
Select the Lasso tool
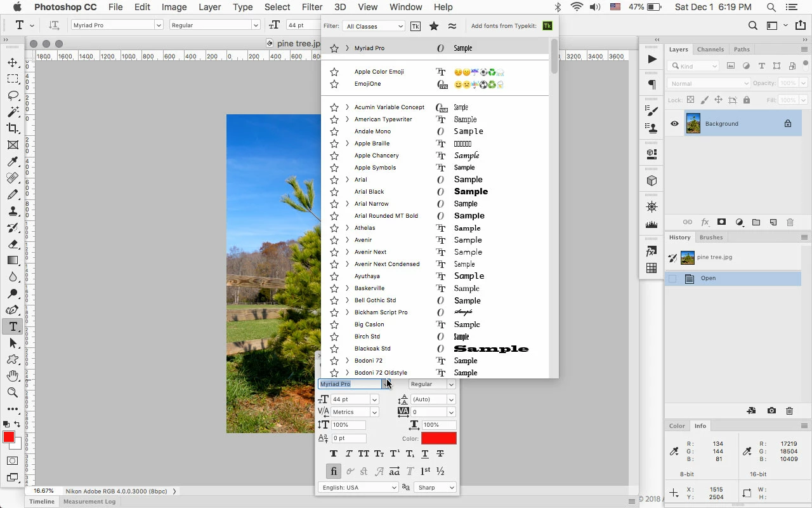[x=13, y=95]
